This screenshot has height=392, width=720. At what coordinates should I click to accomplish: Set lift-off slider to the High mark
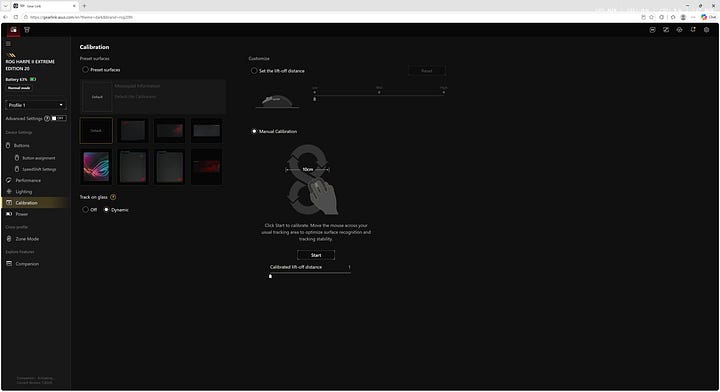(x=444, y=93)
